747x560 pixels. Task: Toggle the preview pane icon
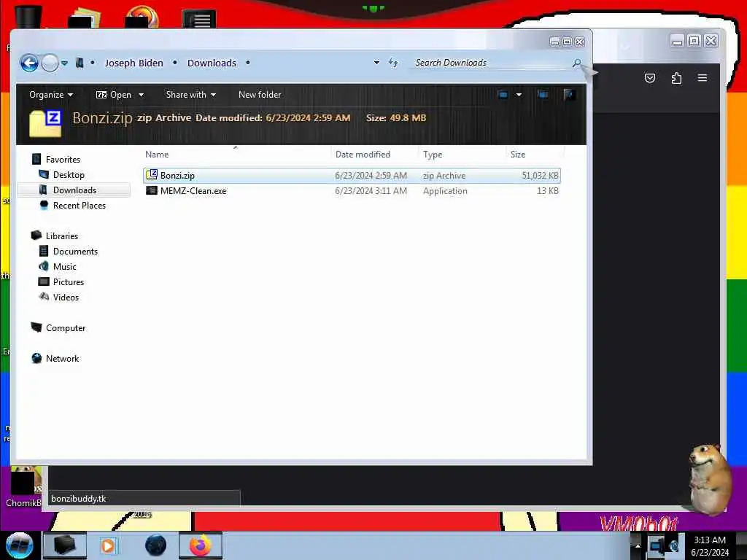coord(542,95)
